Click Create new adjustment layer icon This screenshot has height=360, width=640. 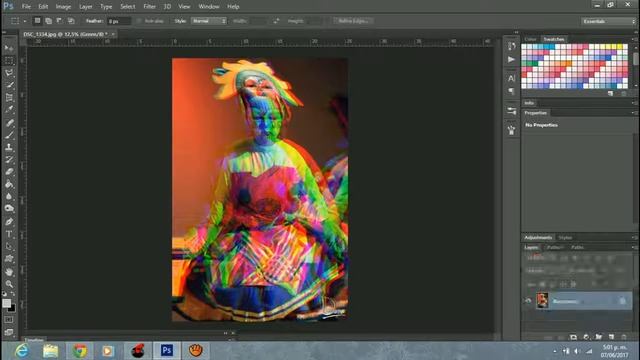point(586,337)
